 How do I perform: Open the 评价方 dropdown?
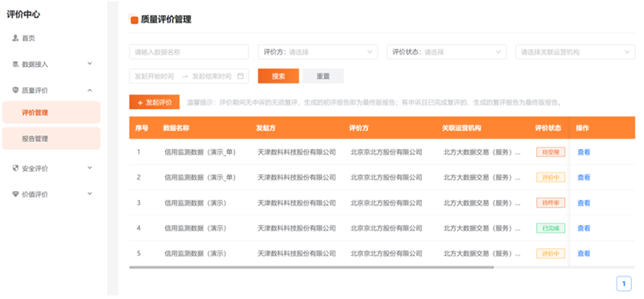(x=318, y=52)
